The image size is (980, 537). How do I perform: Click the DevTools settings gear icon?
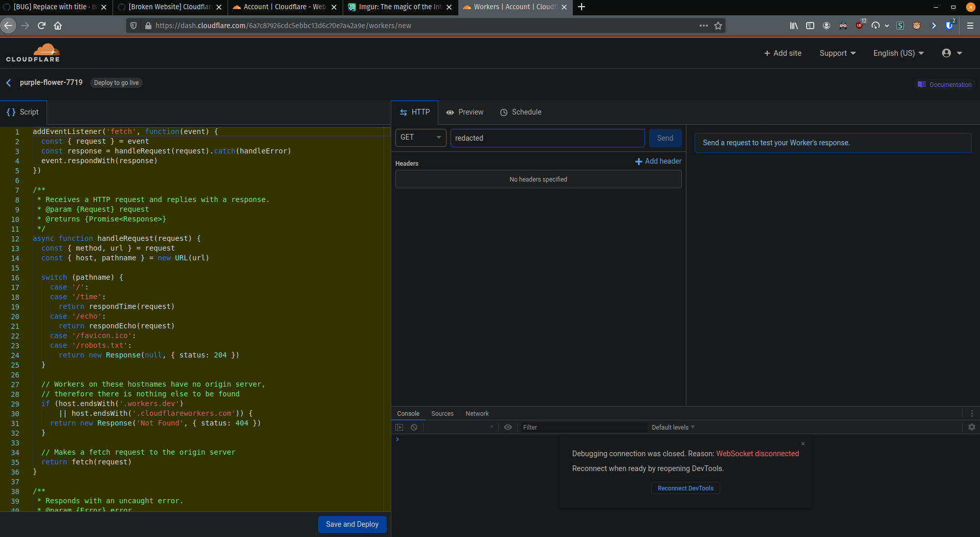971,427
